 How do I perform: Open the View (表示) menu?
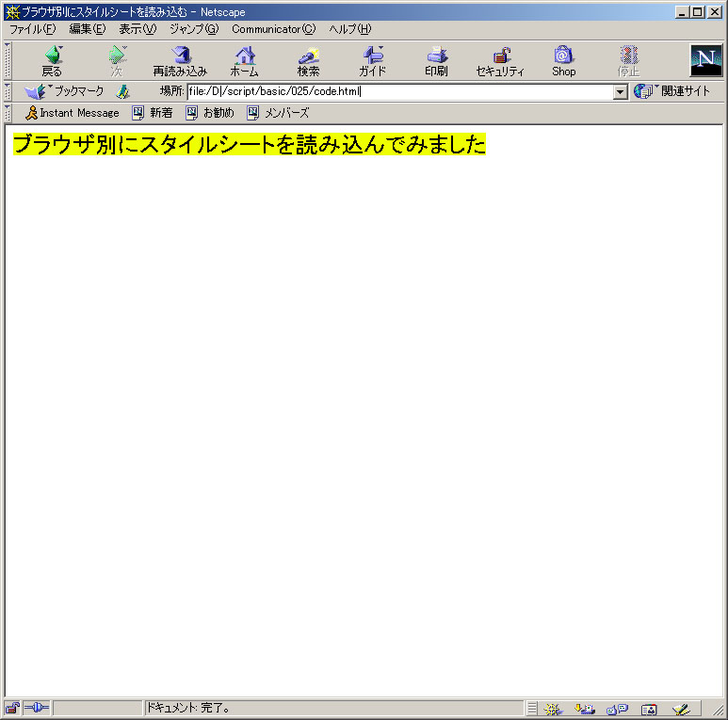(x=138, y=29)
